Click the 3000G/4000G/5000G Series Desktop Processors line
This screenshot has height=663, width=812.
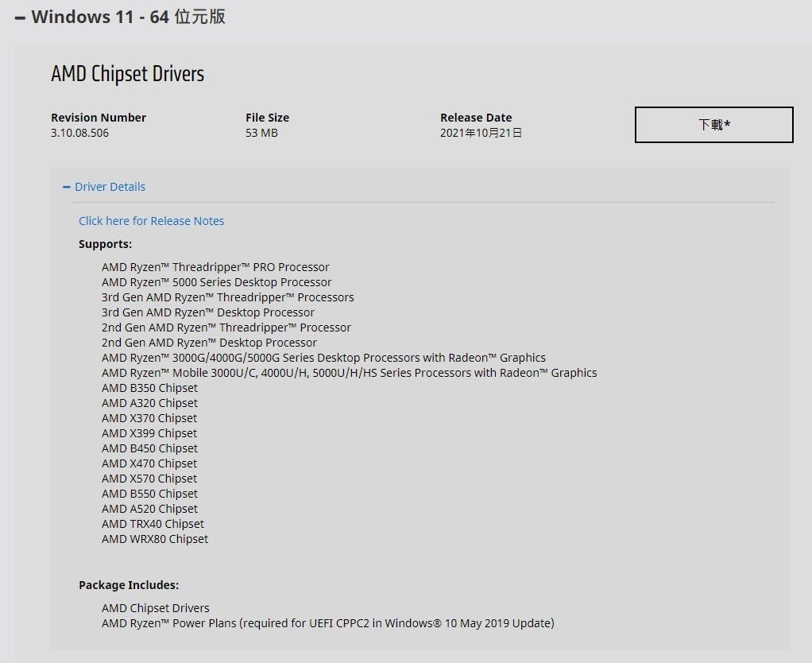pos(323,358)
